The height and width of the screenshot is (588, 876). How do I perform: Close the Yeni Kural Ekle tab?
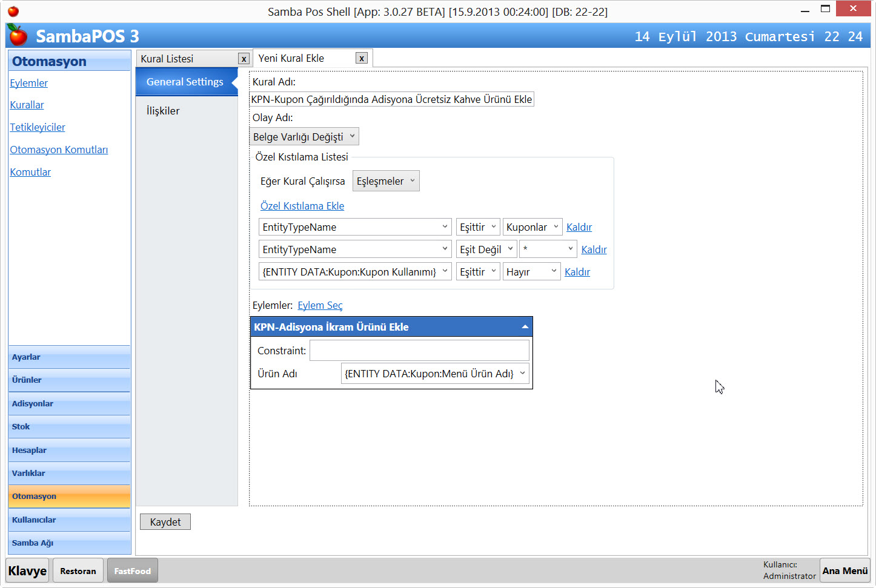(362, 58)
